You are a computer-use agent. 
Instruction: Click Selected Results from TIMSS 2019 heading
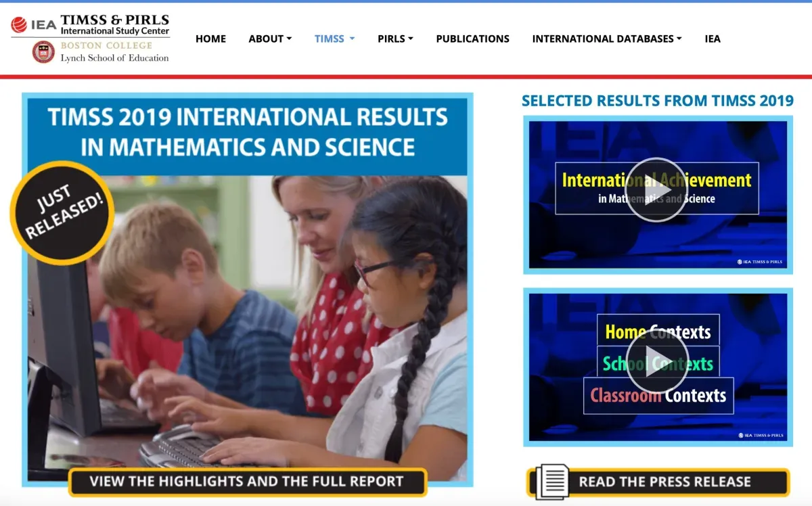(657, 101)
